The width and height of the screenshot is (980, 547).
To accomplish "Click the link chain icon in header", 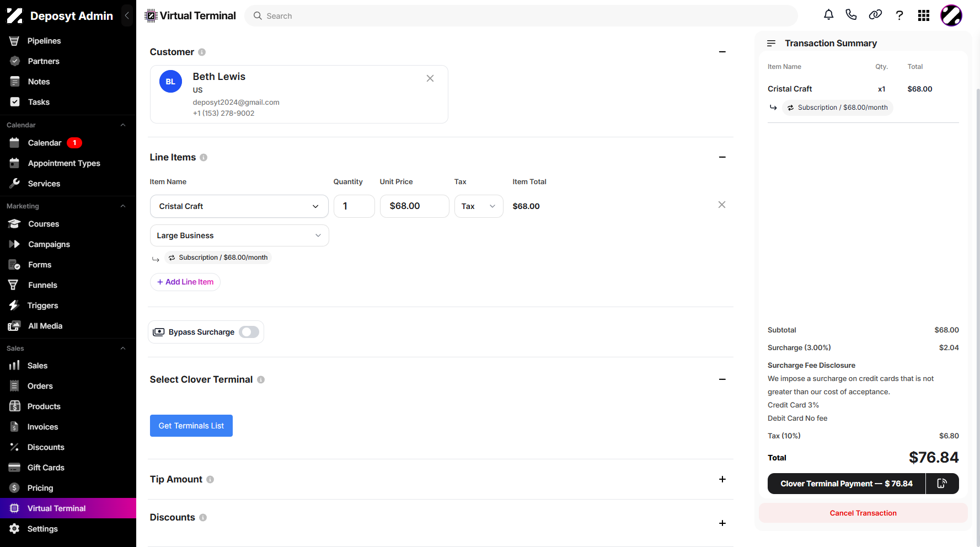I will pyautogui.click(x=875, y=15).
